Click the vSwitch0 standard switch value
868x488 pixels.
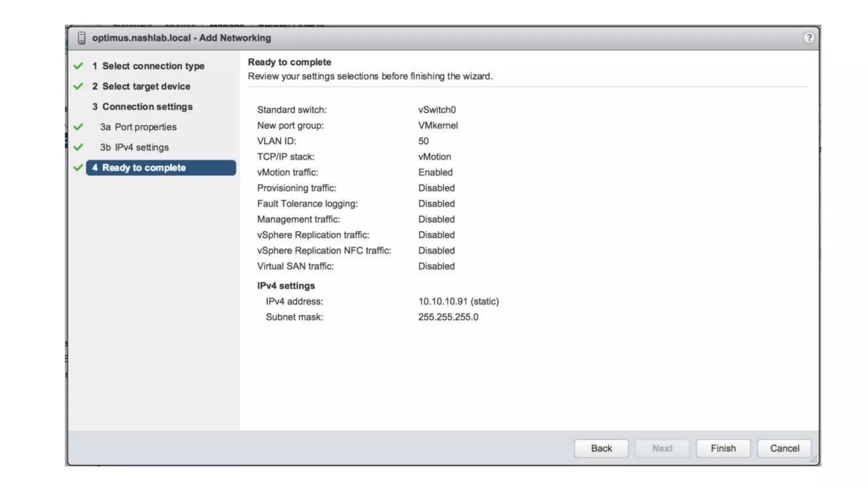[x=437, y=110]
